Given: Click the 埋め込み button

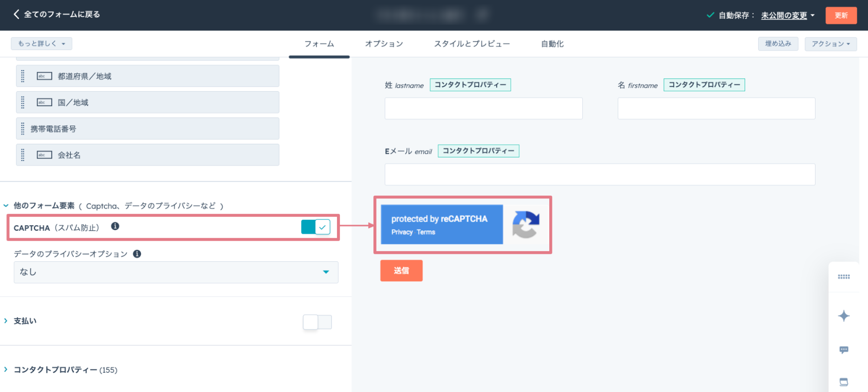Looking at the screenshot, I should 778,44.
